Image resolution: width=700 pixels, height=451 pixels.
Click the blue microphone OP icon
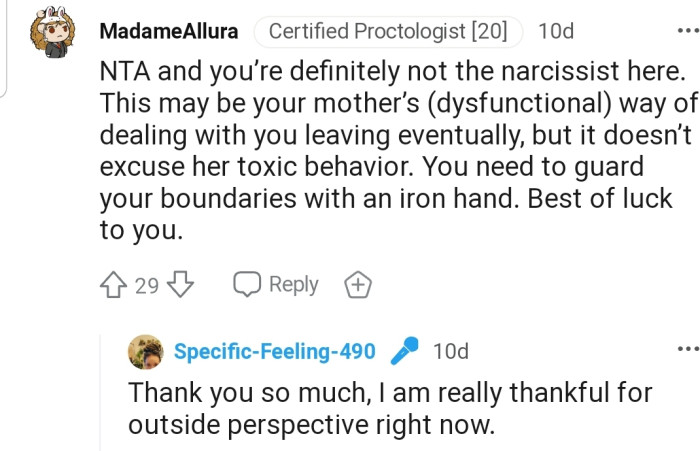[x=404, y=352]
